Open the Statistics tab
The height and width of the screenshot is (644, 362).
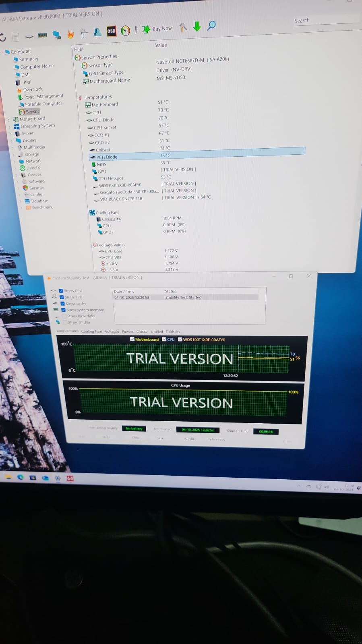click(x=173, y=332)
